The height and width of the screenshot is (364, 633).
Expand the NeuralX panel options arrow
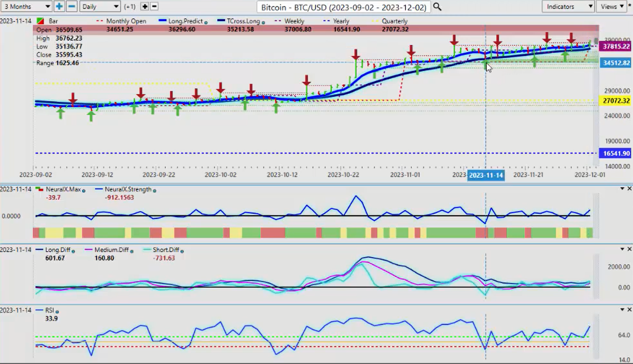click(x=622, y=189)
